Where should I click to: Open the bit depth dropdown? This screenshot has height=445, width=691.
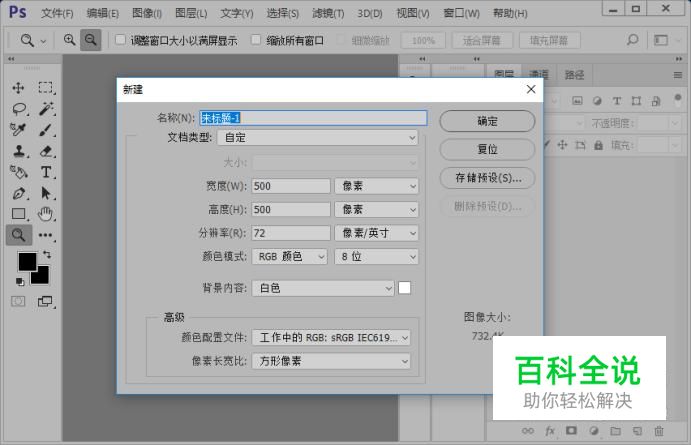pos(376,256)
